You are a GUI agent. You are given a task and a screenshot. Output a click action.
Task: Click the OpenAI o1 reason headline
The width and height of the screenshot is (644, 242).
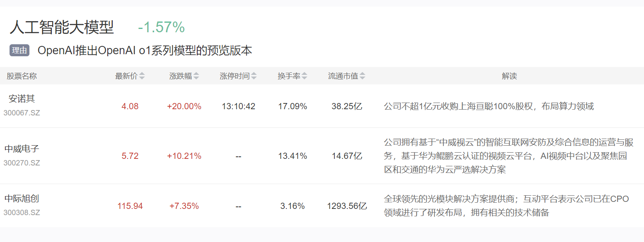coord(145,51)
